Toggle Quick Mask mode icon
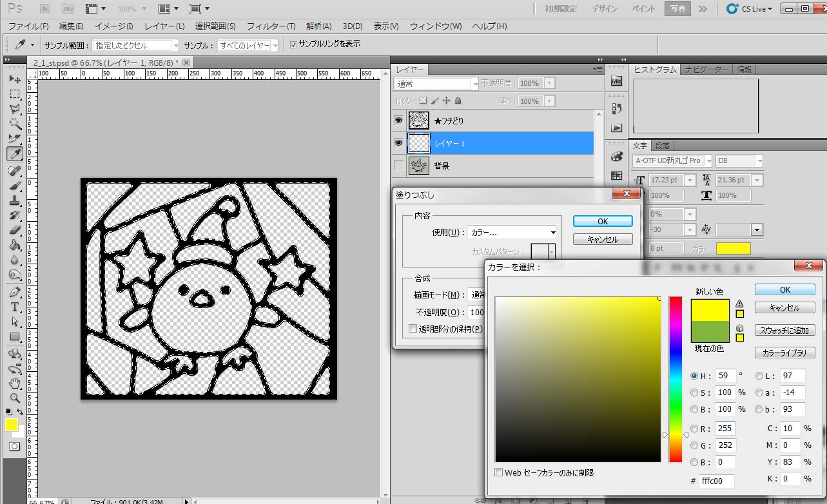The image size is (827, 504). [x=14, y=446]
